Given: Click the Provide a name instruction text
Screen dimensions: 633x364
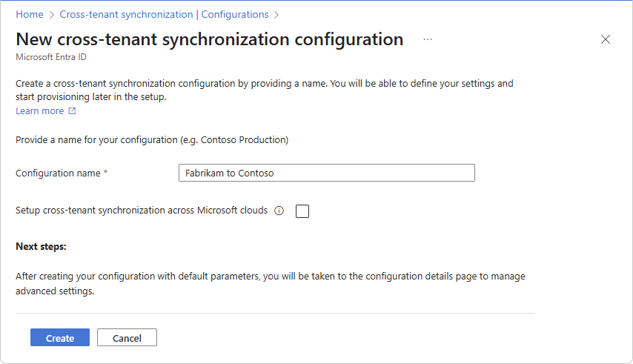Looking at the screenshot, I should pyautogui.click(x=151, y=139).
